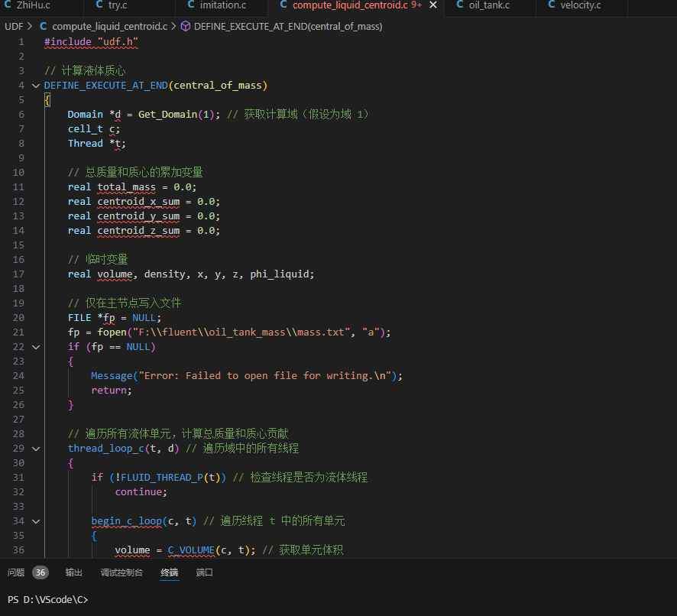677x616 pixels.
Task: Click the UDF folder in the breadcrumb
Action: tap(13, 26)
